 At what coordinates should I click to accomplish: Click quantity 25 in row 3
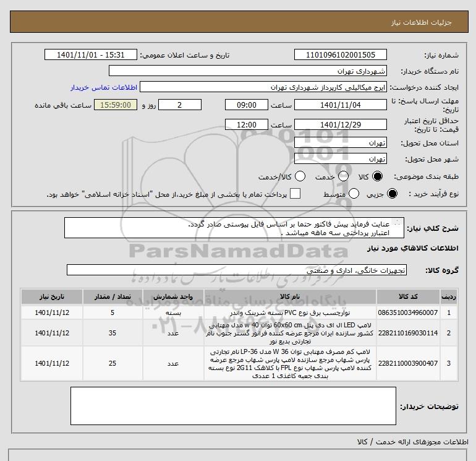point(113,363)
